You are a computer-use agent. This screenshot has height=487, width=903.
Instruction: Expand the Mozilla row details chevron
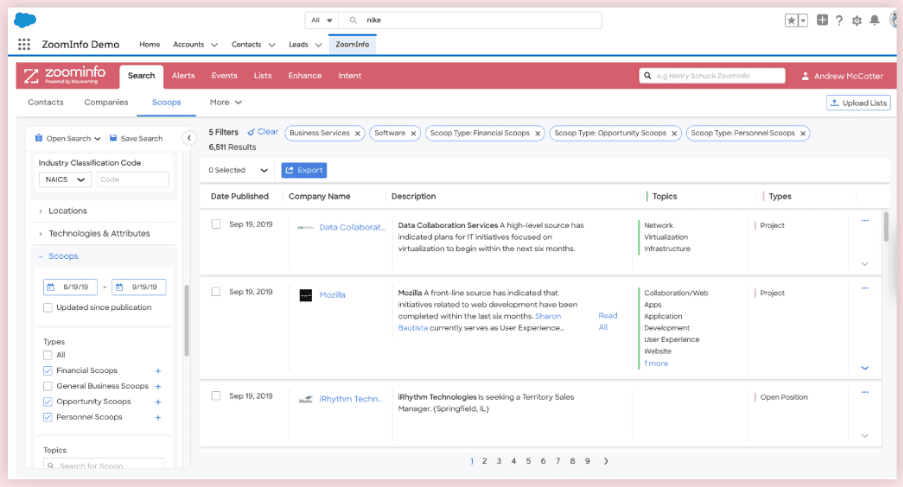click(864, 368)
